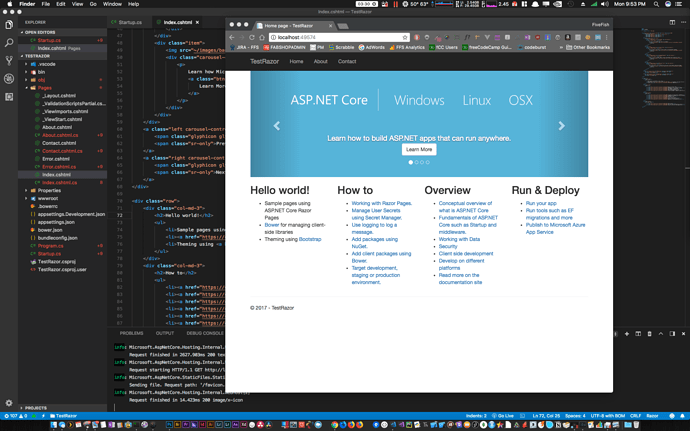This screenshot has height=431, width=690.
Task: Kill the terminal with the trash icon
Action: (x=650, y=334)
